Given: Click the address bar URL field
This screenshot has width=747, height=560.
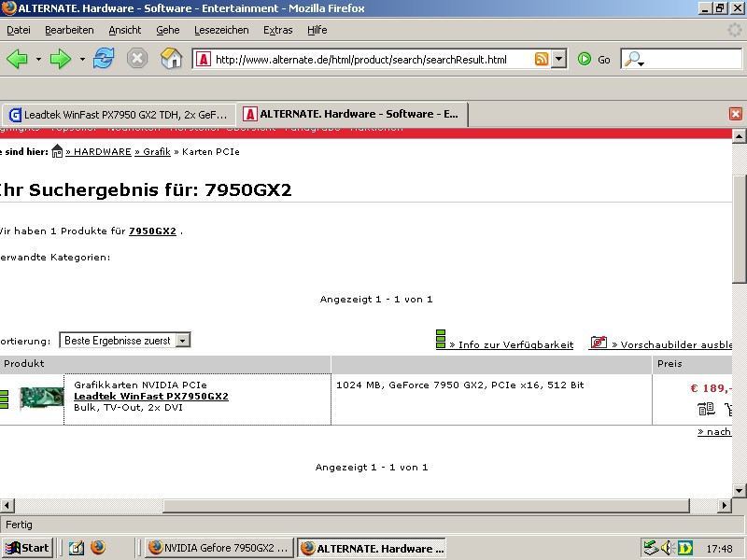Looking at the screenshot, I should point(372,60).
